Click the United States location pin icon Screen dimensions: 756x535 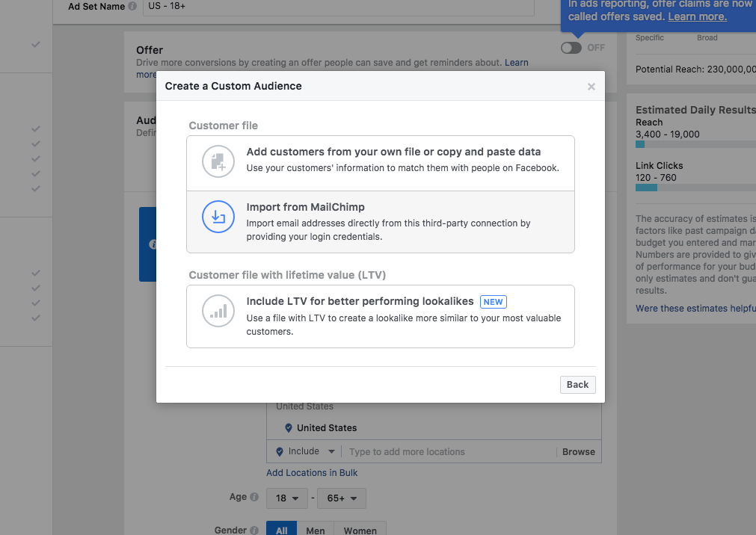pyautogui.click(x=289, y=428)
